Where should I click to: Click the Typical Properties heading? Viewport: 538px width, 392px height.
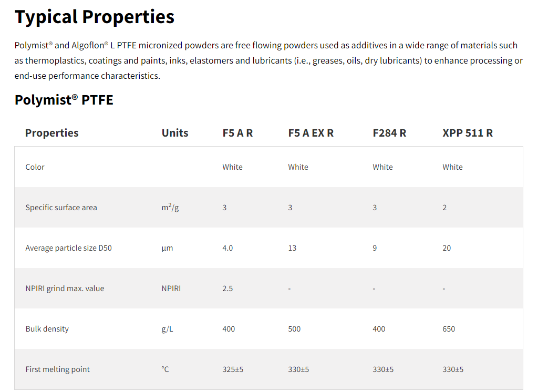[x=95, y=17]
